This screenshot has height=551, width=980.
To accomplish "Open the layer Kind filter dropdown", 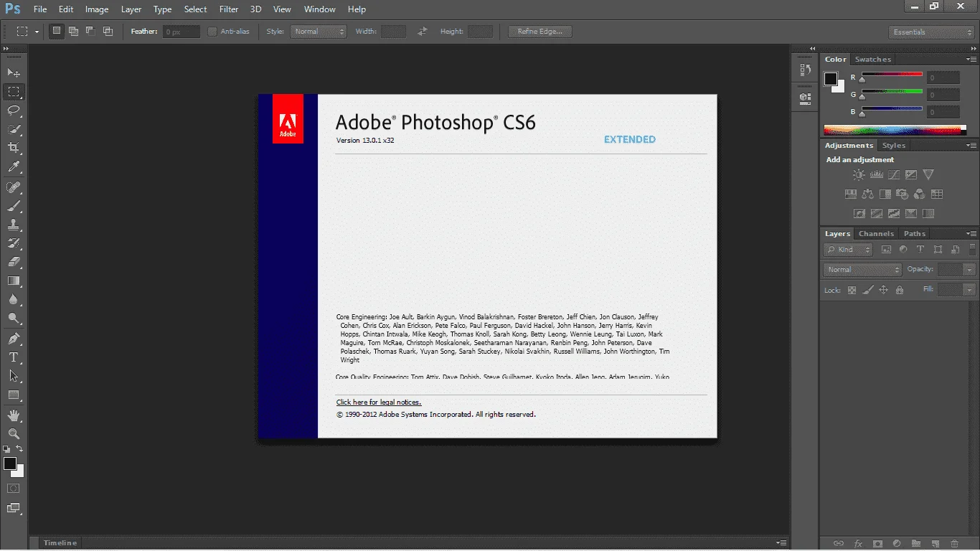I will click(x=848, y=250).
